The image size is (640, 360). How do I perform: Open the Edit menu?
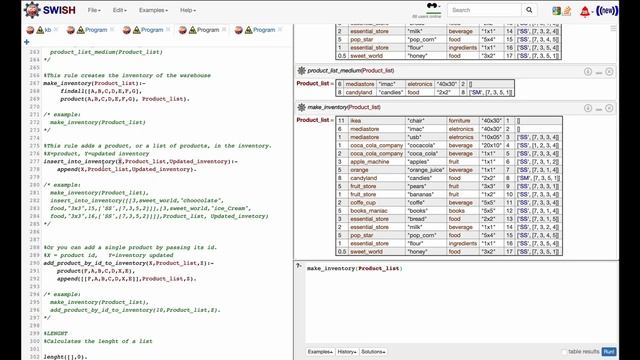tap(120, 10)
